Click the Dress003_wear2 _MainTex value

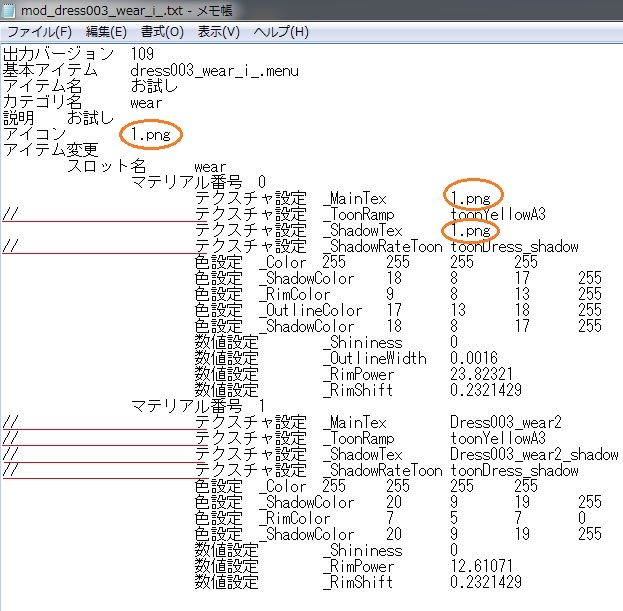coord(506,422)
